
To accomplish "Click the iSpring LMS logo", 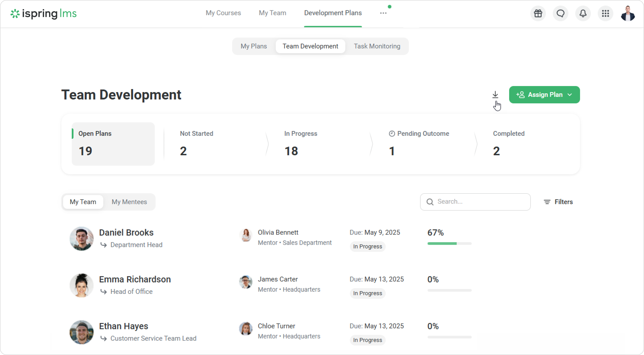I will coord(43,13).
